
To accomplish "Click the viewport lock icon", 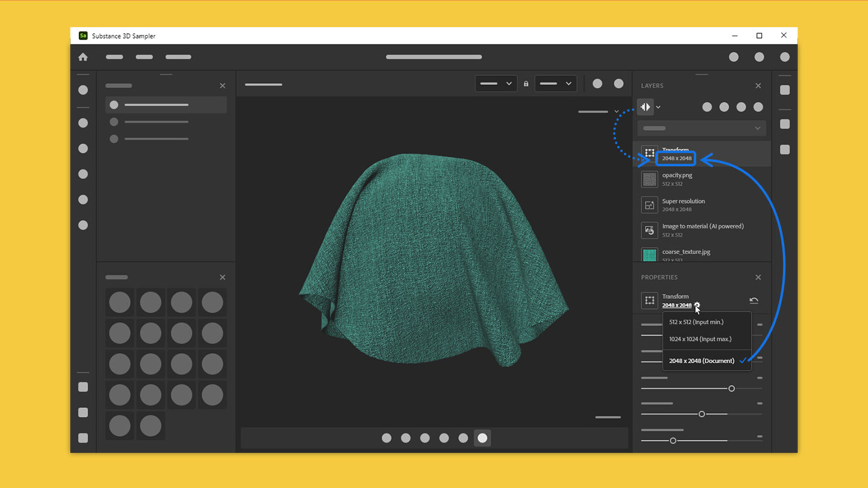I will tap(526, 84).
